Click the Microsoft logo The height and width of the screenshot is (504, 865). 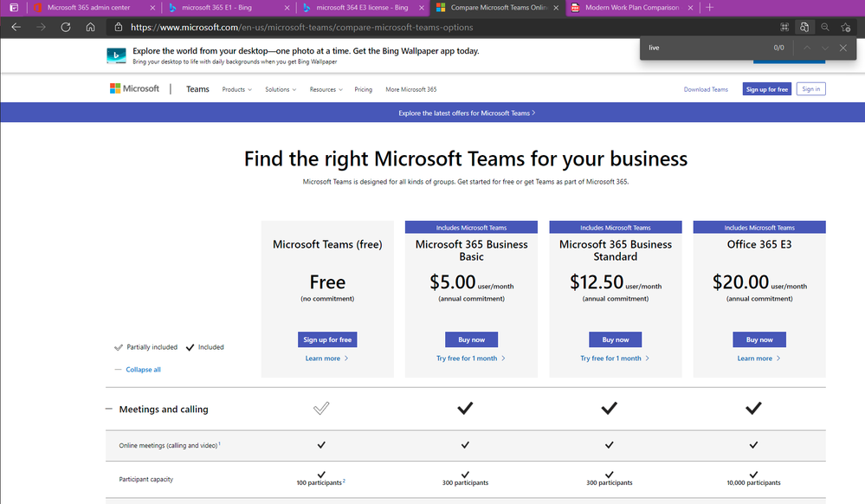coord(134,88)
